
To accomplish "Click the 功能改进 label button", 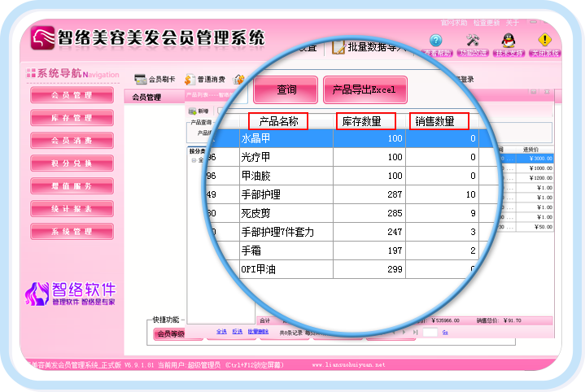I will pos(473,54).
